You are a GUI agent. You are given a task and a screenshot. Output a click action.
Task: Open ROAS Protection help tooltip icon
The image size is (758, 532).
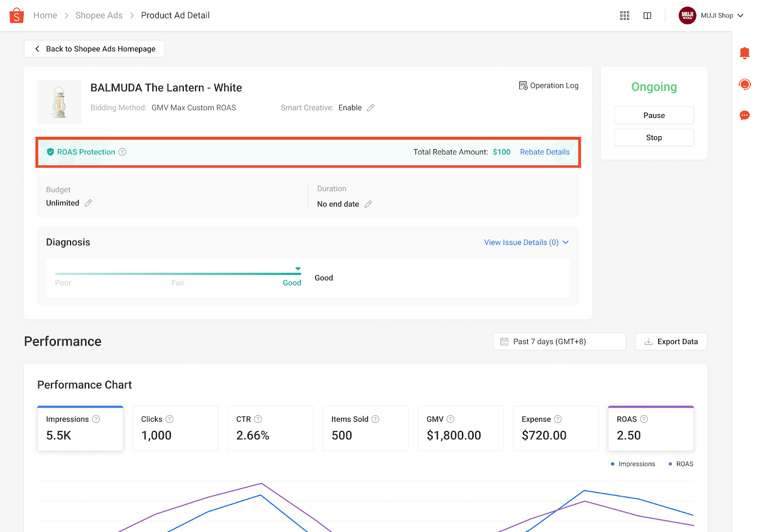point(122,152)
